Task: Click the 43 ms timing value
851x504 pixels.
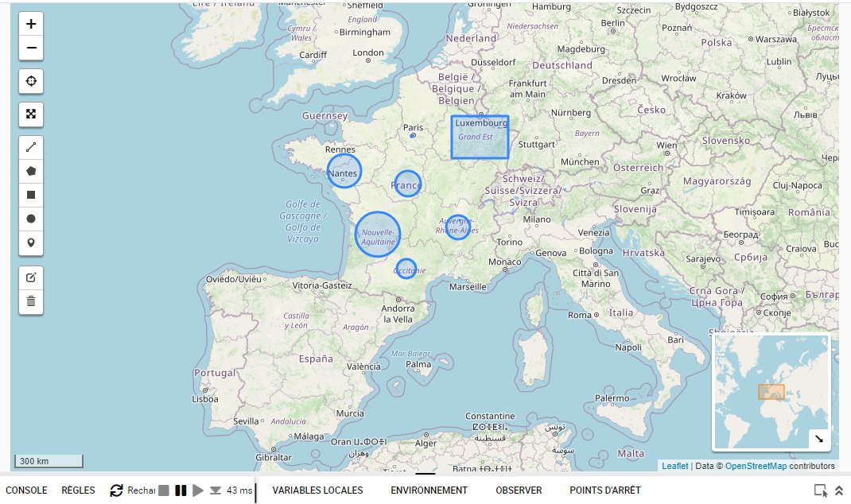Action: pyautogui.click(x=239, y=490)
